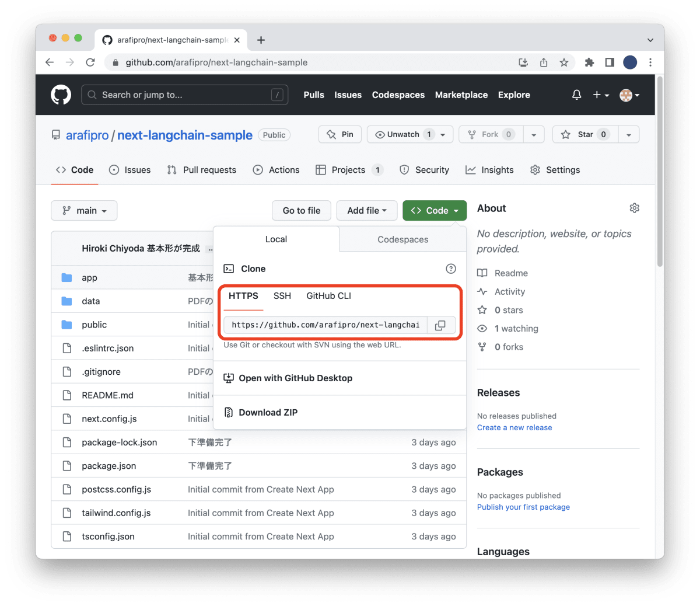Select the Local tab in dropdown
This screenshot has width=700, height=606.
pos(276,239)
